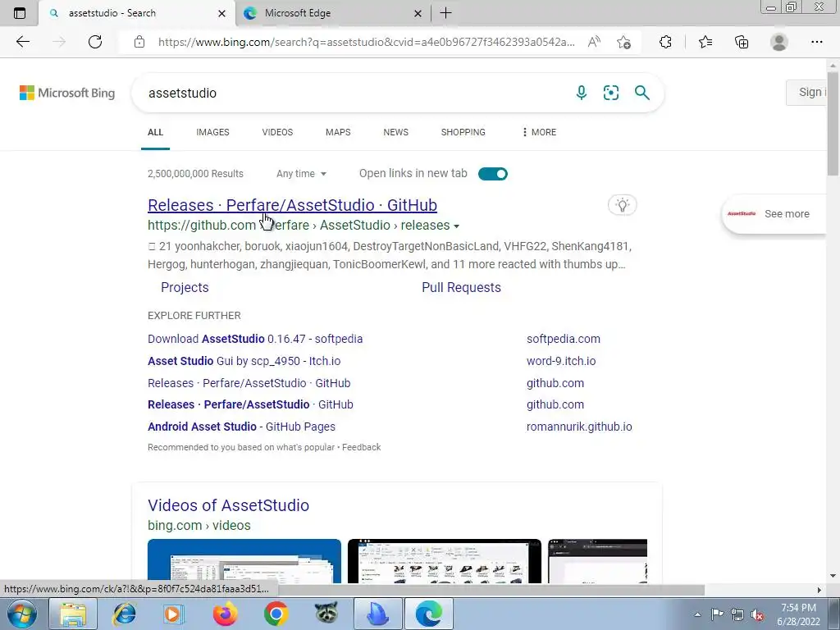Open the second video thumbnail
Viewport: 840px width, 630px height.
pos(444,561)
